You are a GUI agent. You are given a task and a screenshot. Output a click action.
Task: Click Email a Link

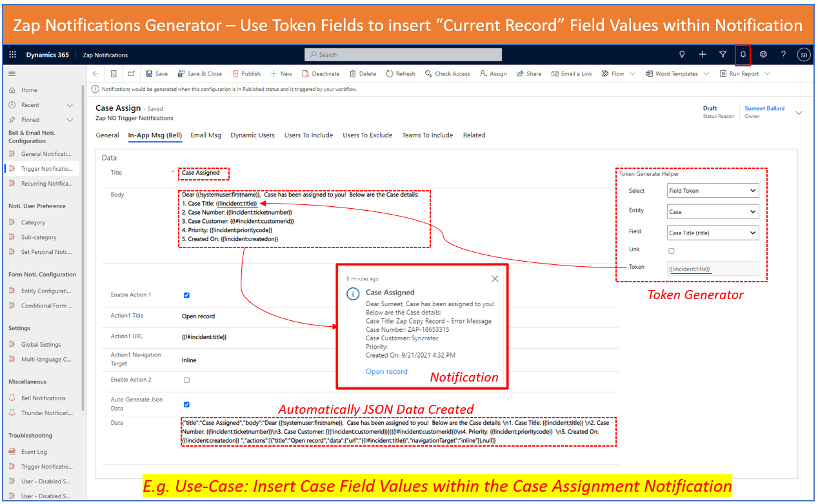[572, 73]
